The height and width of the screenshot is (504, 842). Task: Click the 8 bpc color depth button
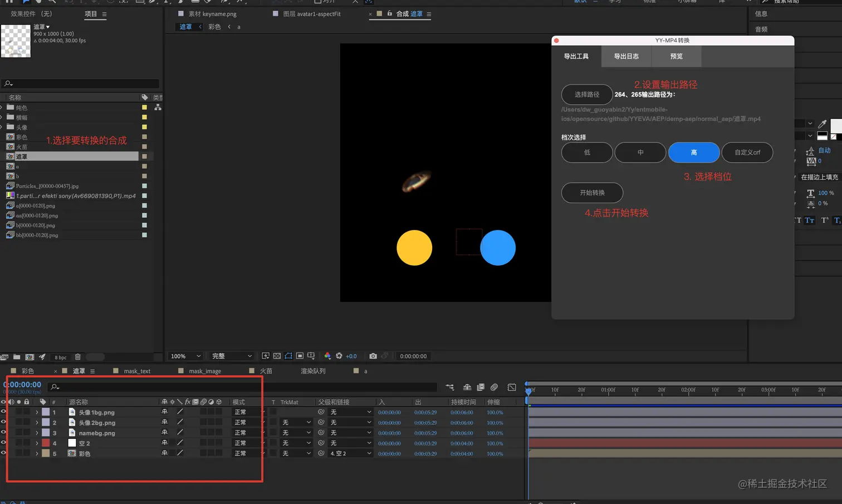61,357
